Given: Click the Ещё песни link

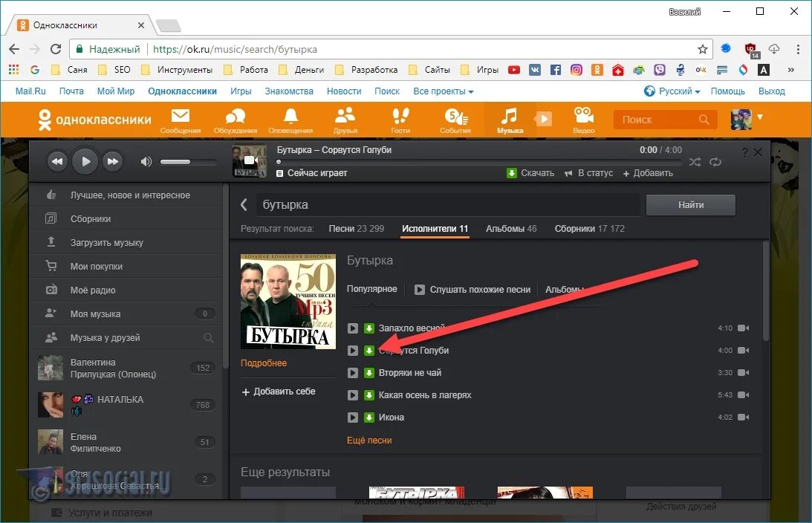Looking at the screenshot, I should [369, 440].
